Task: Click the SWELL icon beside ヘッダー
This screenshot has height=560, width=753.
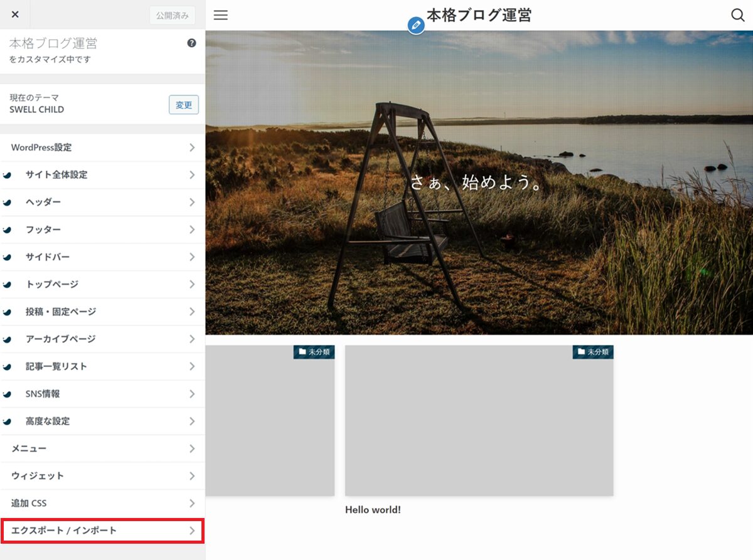Action: [8, 203]
